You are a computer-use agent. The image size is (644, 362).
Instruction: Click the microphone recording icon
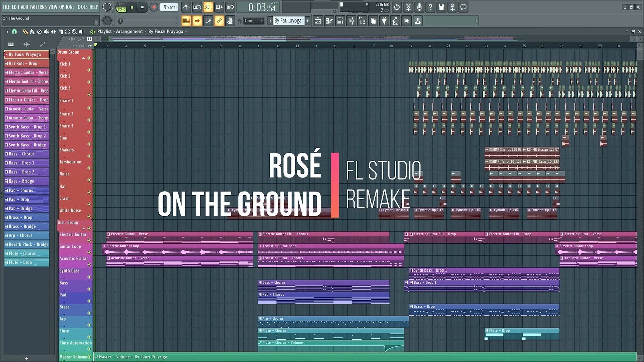click(x=419, y=7)
